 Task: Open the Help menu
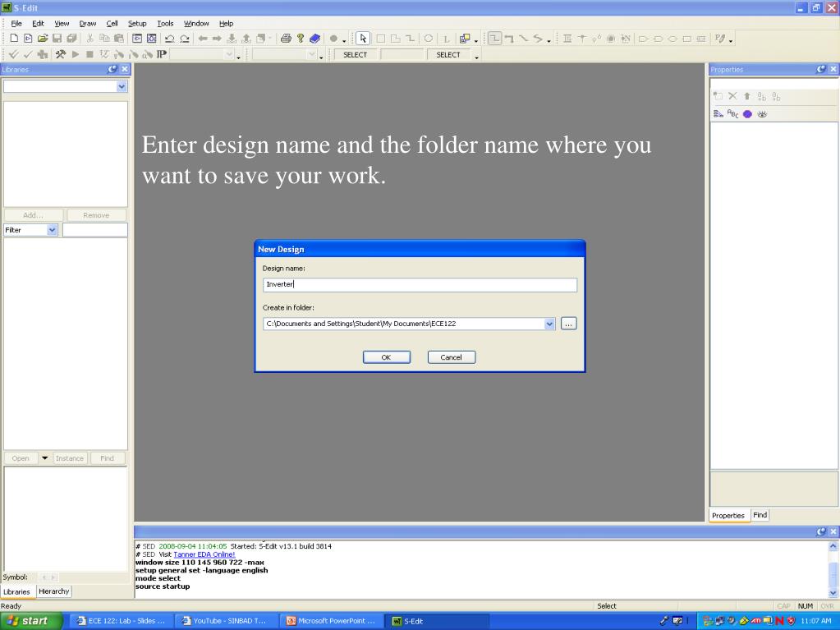coord(226,24)
